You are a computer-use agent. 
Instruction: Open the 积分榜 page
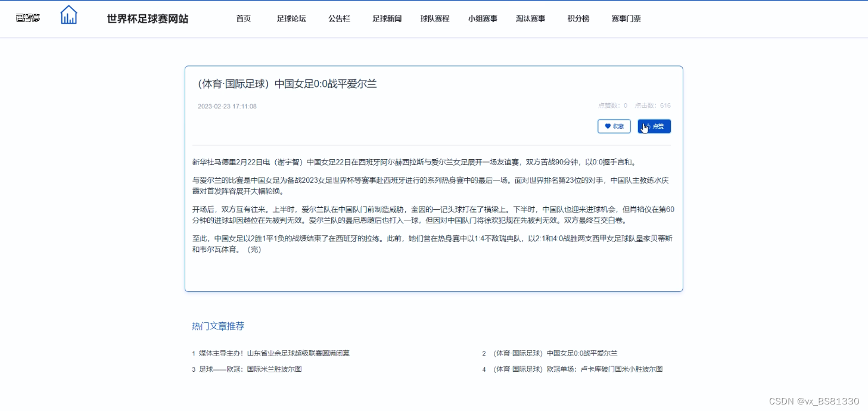click(x=578, y=18)
